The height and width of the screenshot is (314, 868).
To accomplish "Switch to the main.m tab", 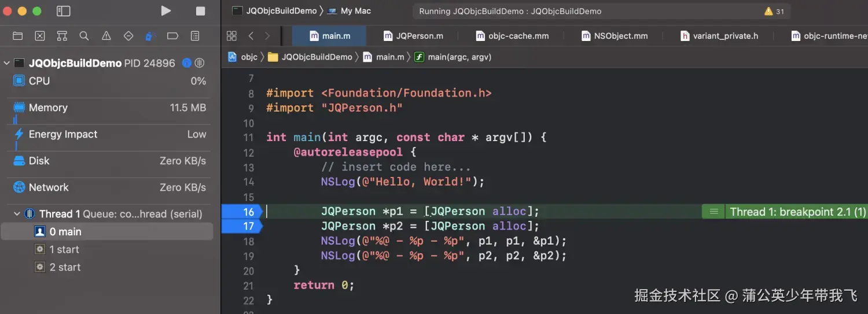I will [329, 36].
